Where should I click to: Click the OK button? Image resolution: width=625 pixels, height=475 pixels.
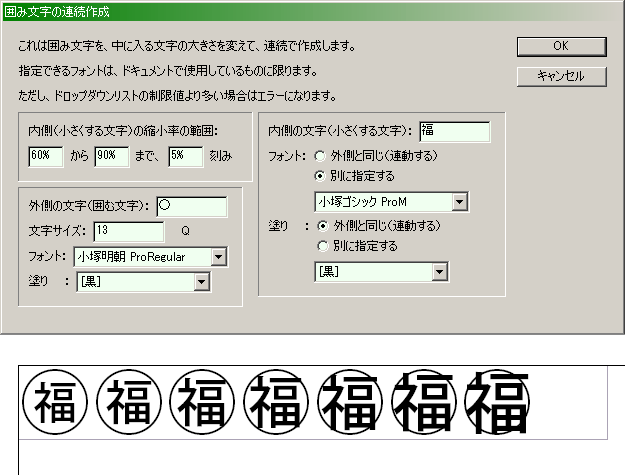[x=561, y=47]
